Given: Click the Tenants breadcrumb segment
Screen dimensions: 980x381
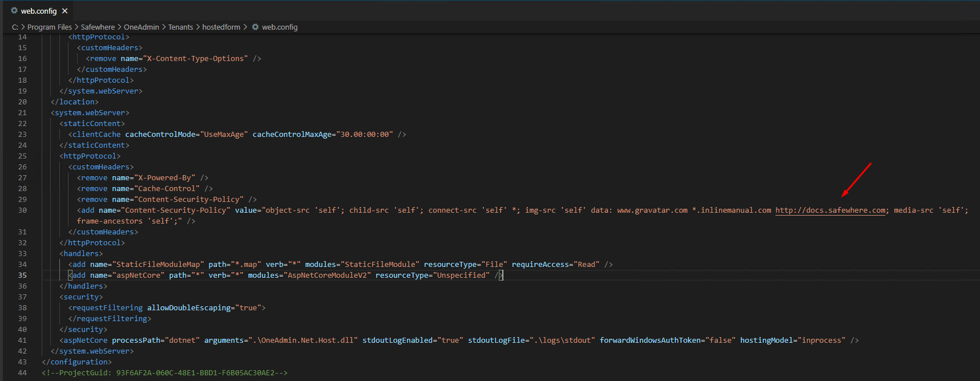Looking at the screenshot, I should tap(180, 27).
